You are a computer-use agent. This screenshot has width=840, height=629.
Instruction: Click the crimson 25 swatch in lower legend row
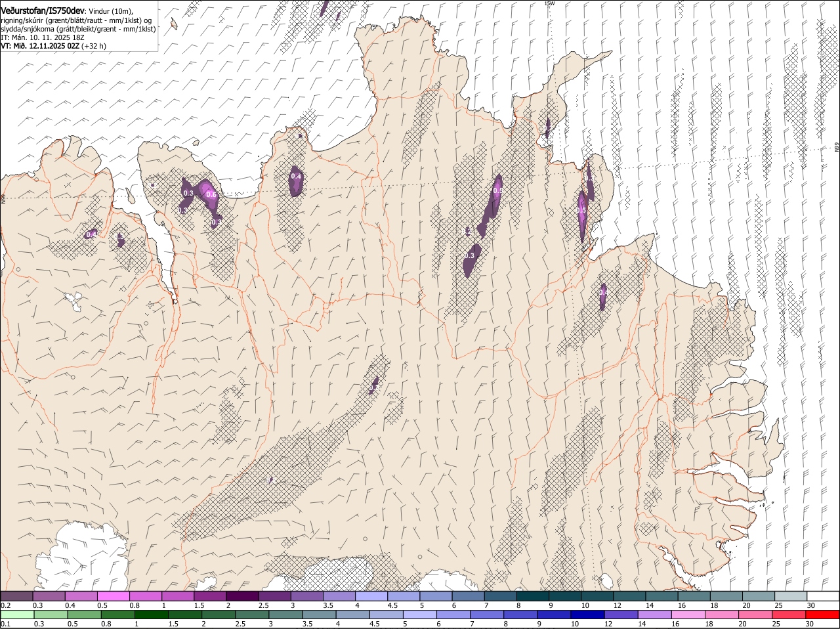[788, 615]
